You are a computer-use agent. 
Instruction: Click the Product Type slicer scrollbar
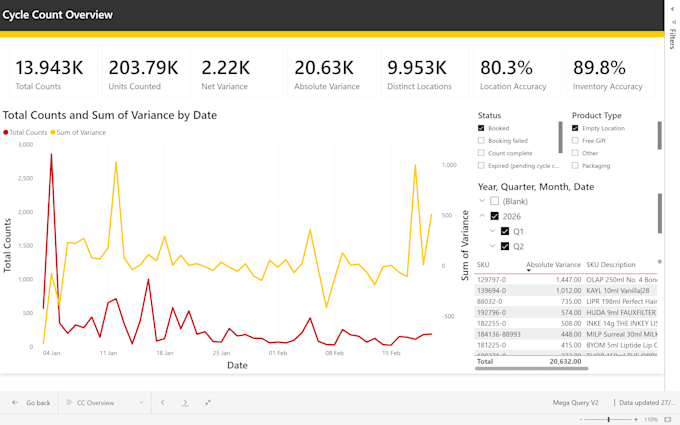[x=660, y=135]
